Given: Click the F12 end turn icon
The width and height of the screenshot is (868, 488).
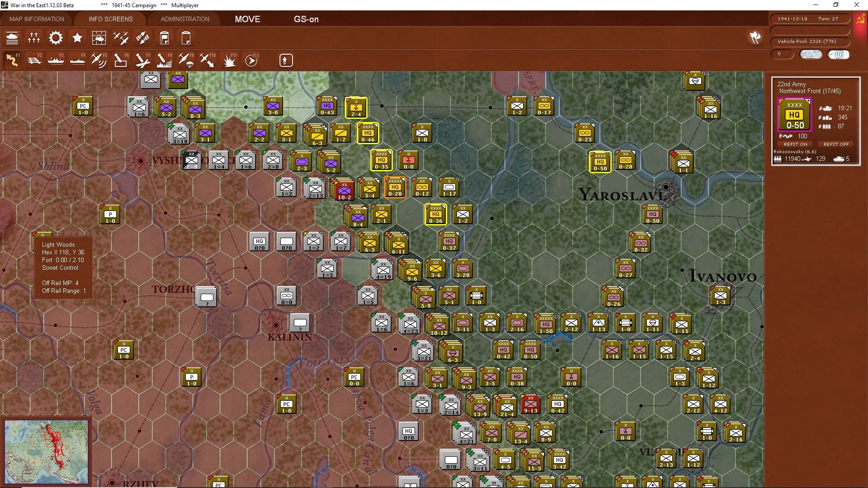Looking at the screenshot, I should 251,60.
